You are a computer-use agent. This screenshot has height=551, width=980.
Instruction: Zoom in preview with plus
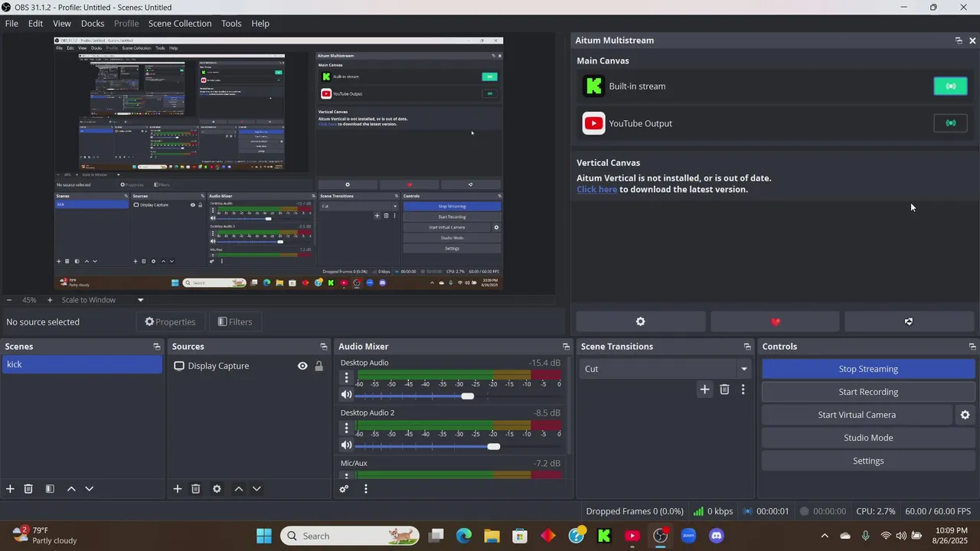(x=50, y=300)
